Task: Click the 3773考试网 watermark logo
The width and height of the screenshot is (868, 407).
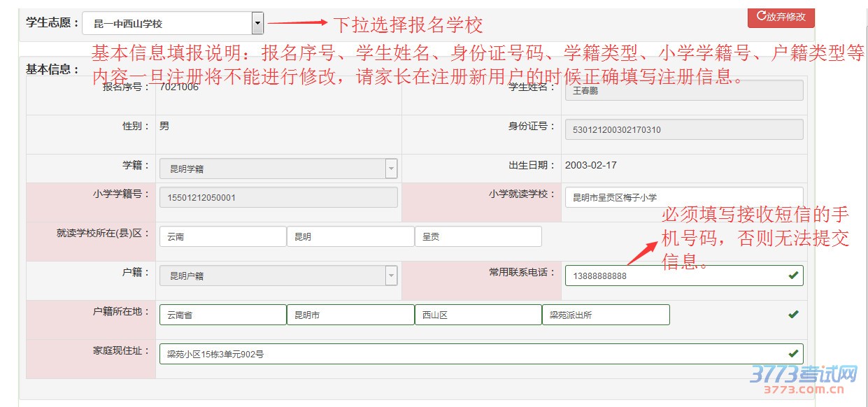Action: pyautogui.click(x=804, y=378)
